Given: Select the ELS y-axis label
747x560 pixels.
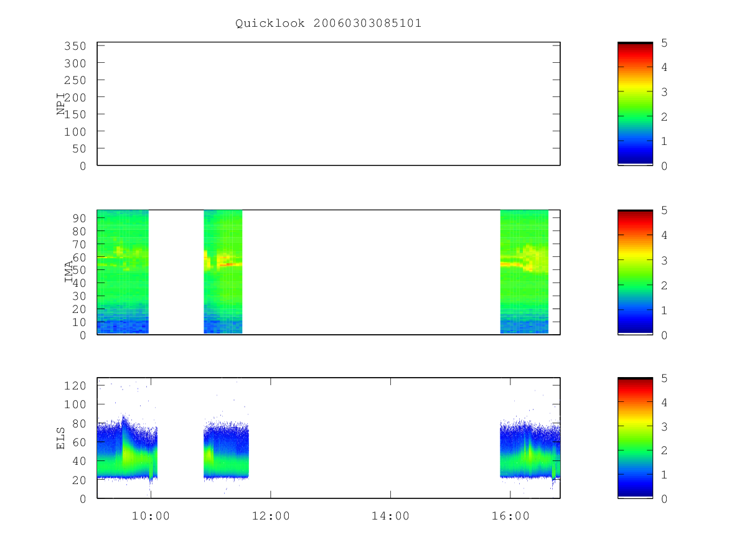Looking at the screenshot, I should [x=61, y=438].
